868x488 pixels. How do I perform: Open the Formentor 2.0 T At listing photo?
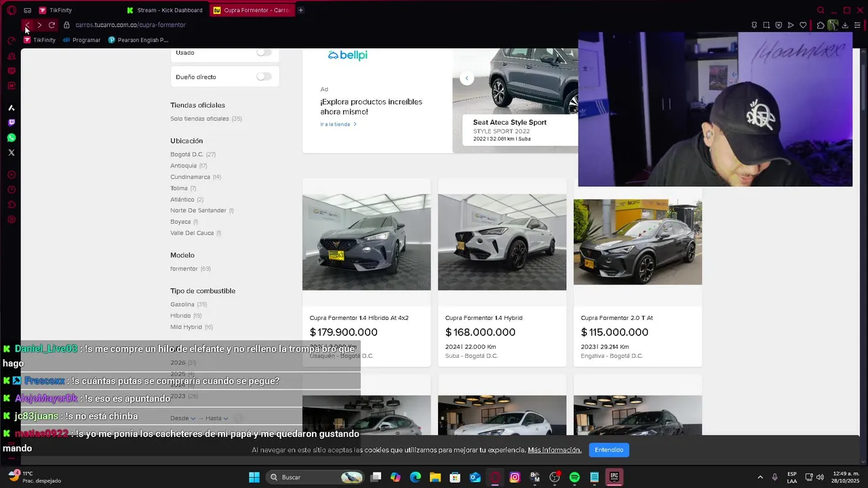click(637, 242)
